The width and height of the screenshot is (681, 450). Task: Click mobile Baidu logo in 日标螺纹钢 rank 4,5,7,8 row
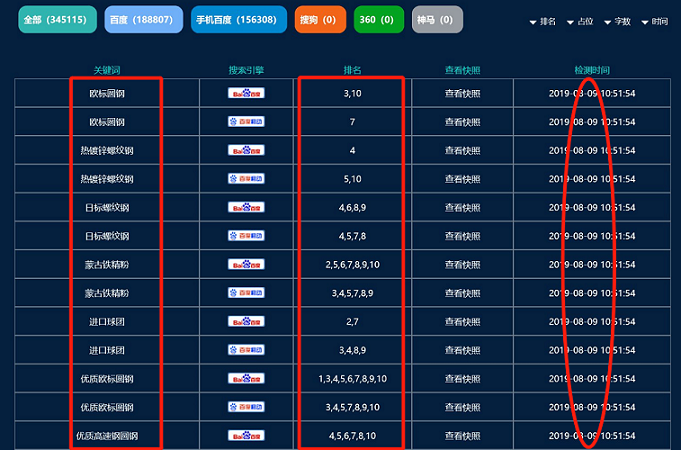(246, 236)
